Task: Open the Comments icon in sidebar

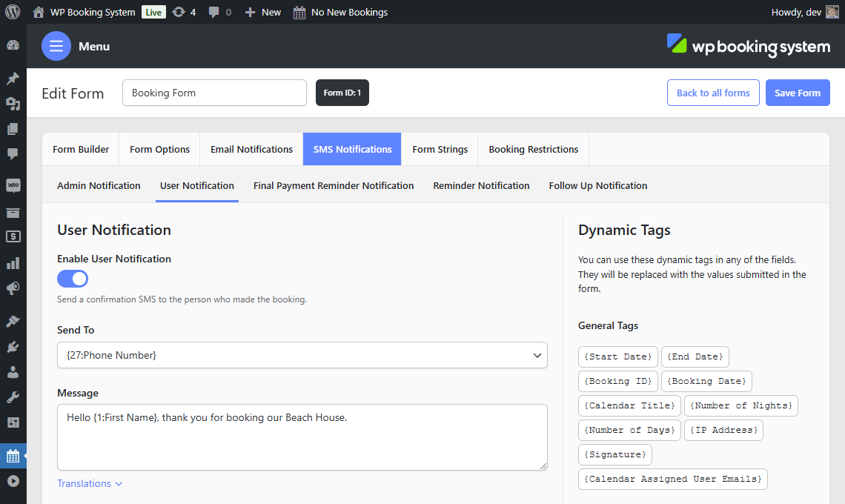Action: pyautogui.click(x=13, y=153)
